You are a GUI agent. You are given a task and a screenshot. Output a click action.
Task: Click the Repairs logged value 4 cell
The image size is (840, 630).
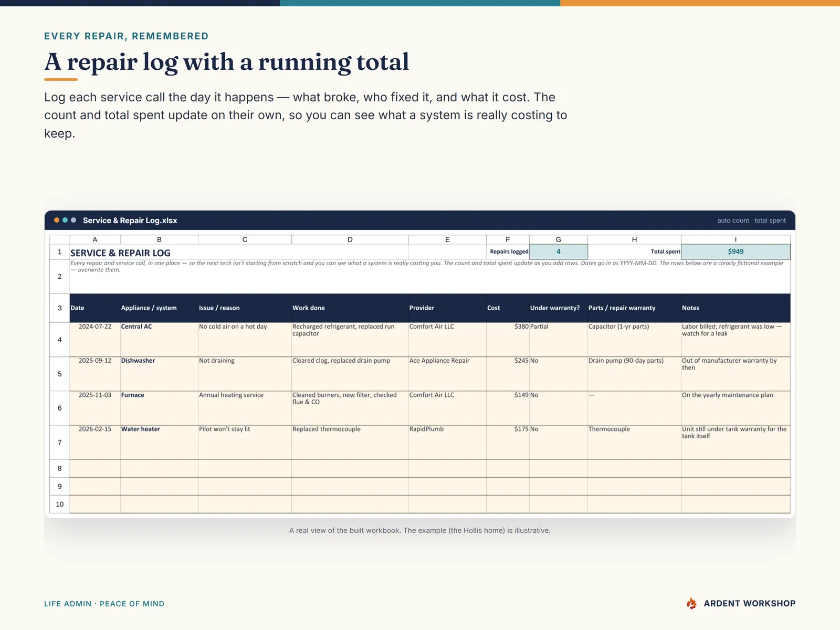click(559, 251)
